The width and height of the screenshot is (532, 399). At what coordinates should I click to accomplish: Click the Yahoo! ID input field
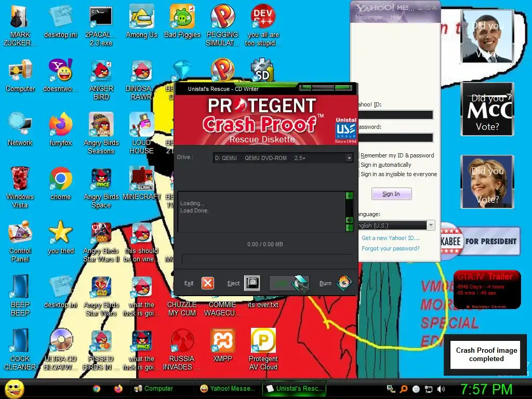coord(396,115)
